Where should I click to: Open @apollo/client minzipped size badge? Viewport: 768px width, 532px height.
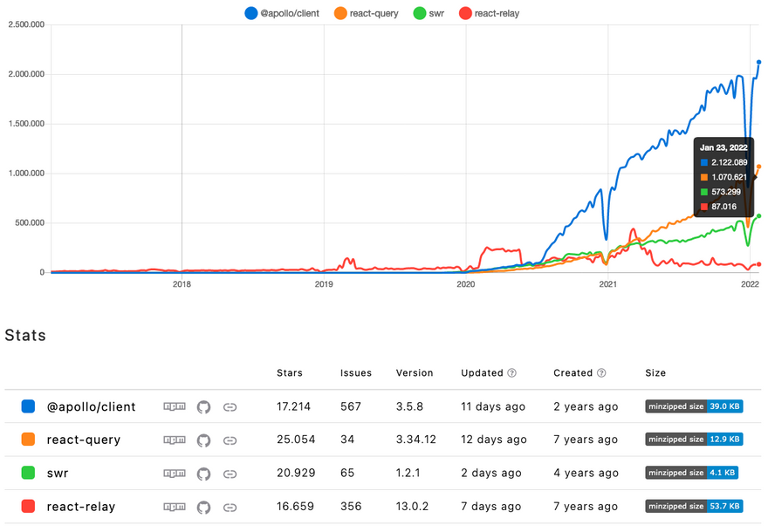tap(694, 406)
